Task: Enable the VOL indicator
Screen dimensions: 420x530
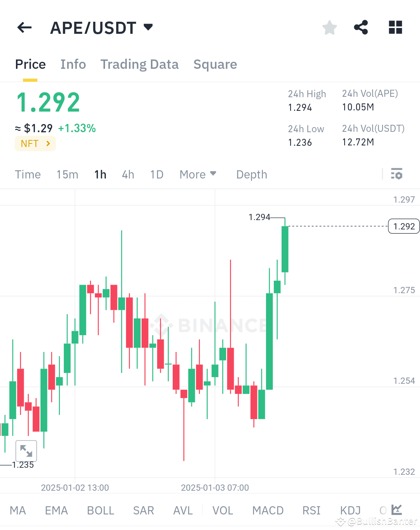Action: (x=222, y=510)
